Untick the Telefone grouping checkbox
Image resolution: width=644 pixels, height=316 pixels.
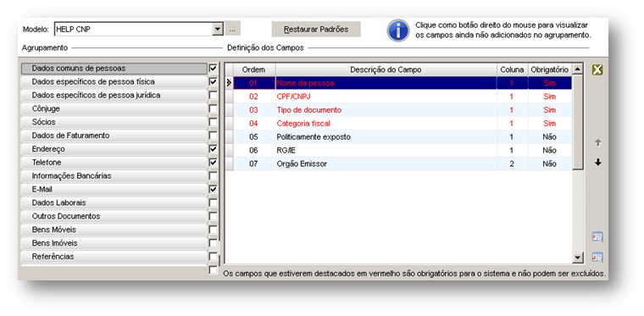click(213, 163)
